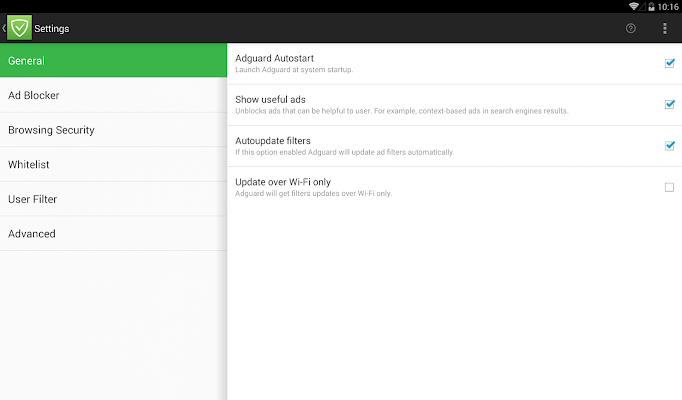Click 'If this option enabled Adguard' description

coord(345,152)
